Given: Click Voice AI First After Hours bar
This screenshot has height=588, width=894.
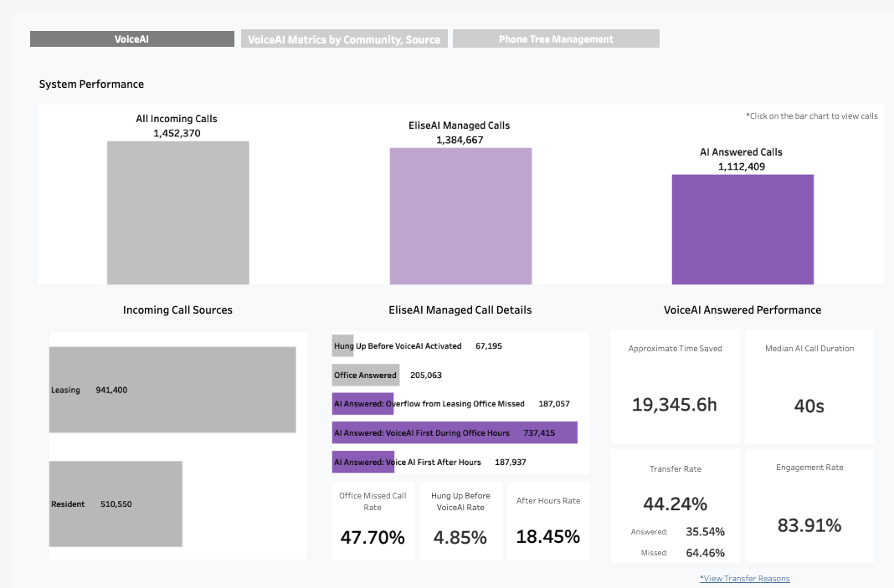Looking at the screenshot, I should point(362,462).
